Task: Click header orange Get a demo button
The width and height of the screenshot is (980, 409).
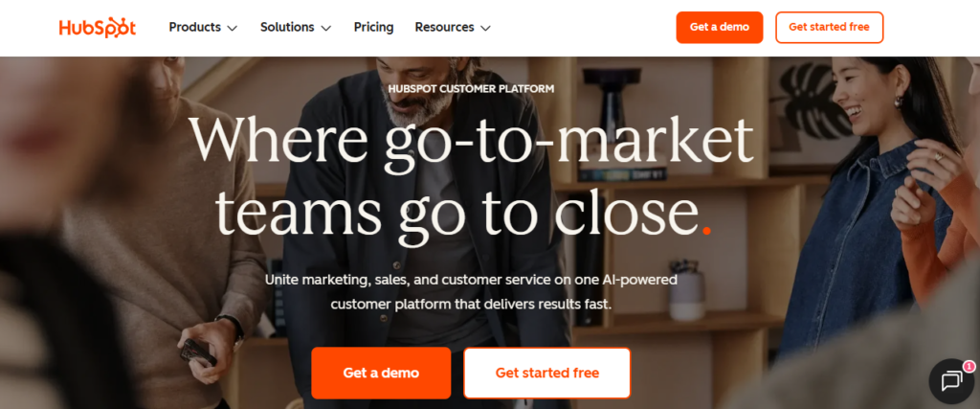Action: [x=720, y=28]
